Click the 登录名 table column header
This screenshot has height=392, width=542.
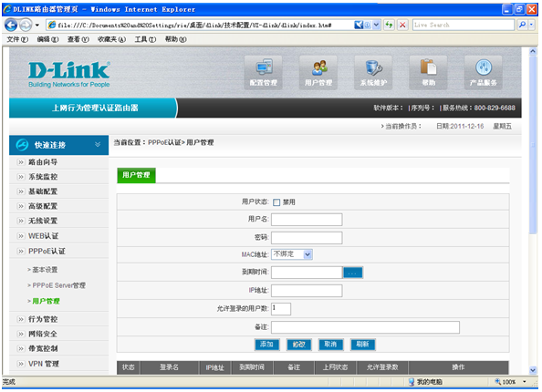click(169, 367)
